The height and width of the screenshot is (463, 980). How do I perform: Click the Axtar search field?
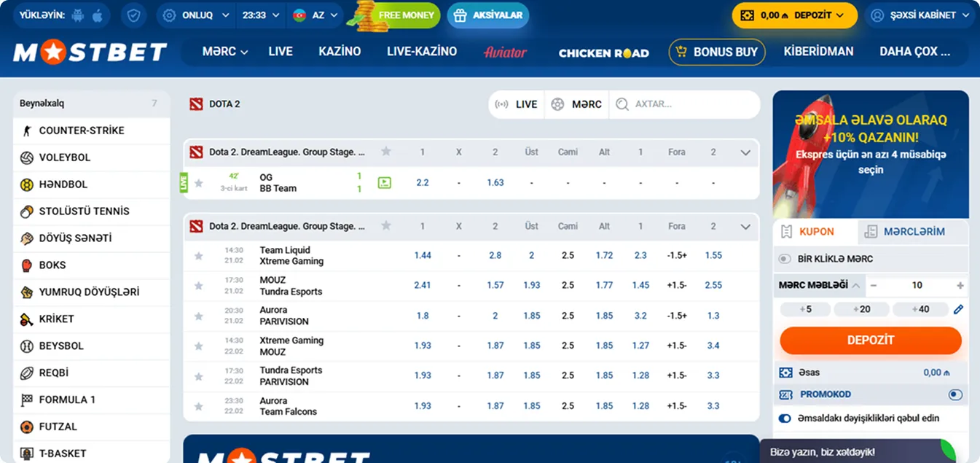[x=685, y=104]
